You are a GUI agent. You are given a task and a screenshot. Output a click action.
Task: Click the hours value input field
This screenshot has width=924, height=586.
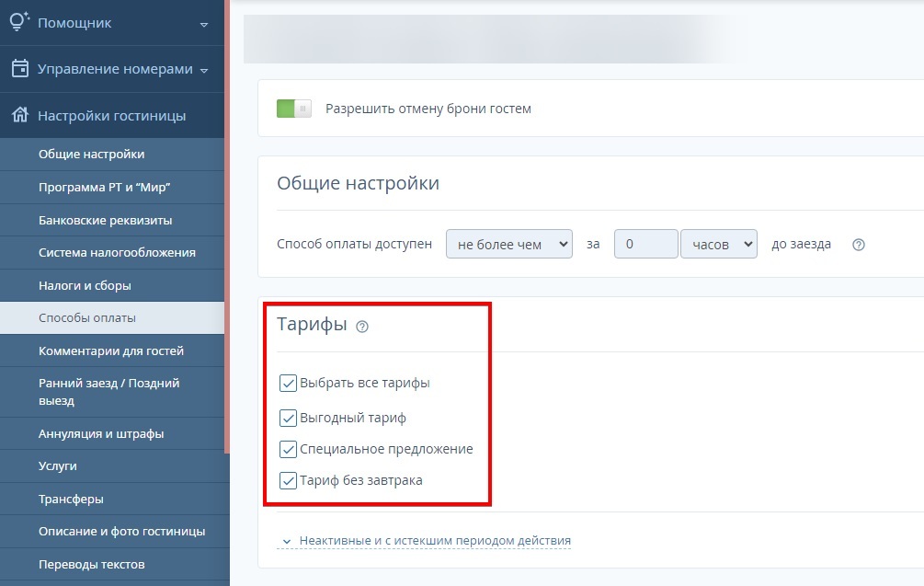point(645,244)
